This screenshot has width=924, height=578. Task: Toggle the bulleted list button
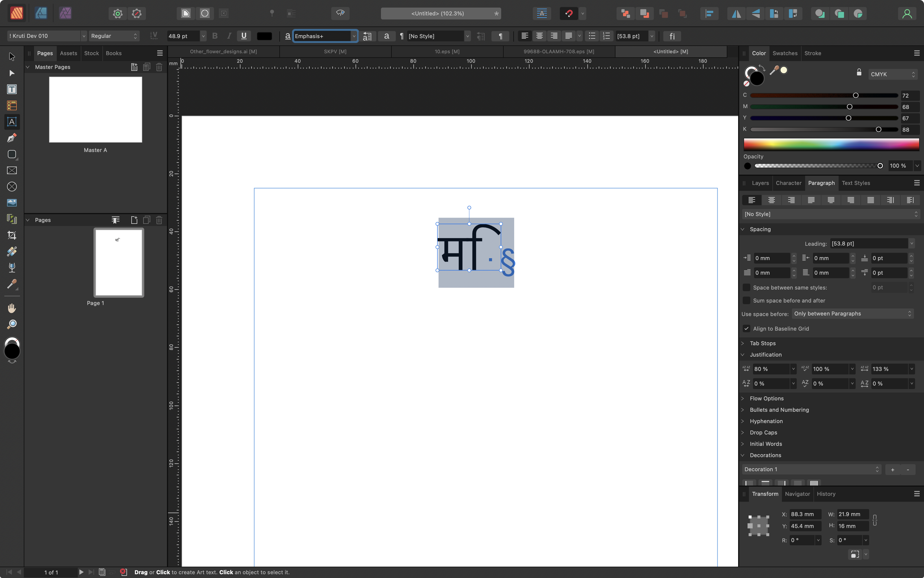pyautogui.click(x=592, y=36)
